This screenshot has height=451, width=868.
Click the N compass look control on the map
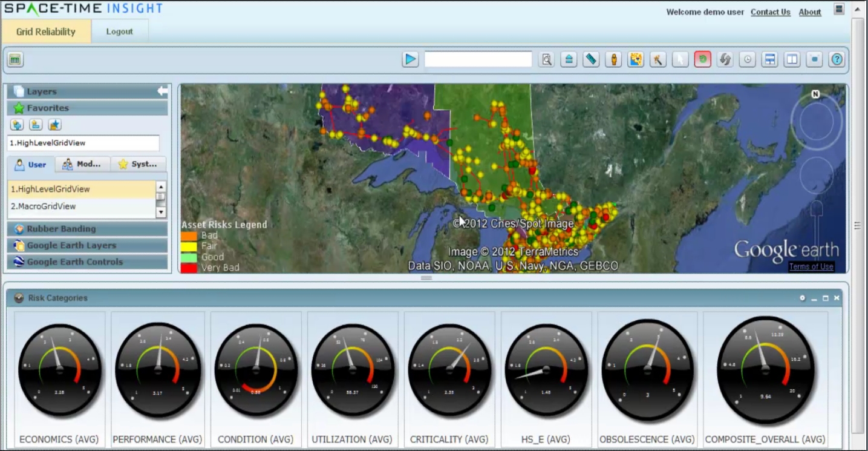pyautogui.click(x=816, y=94)
